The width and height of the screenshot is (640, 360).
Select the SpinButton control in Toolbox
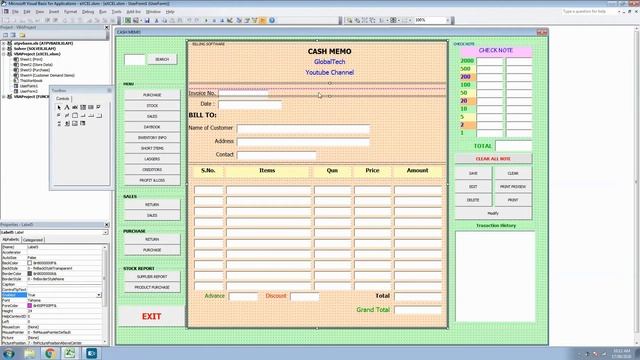coord(67,123)
